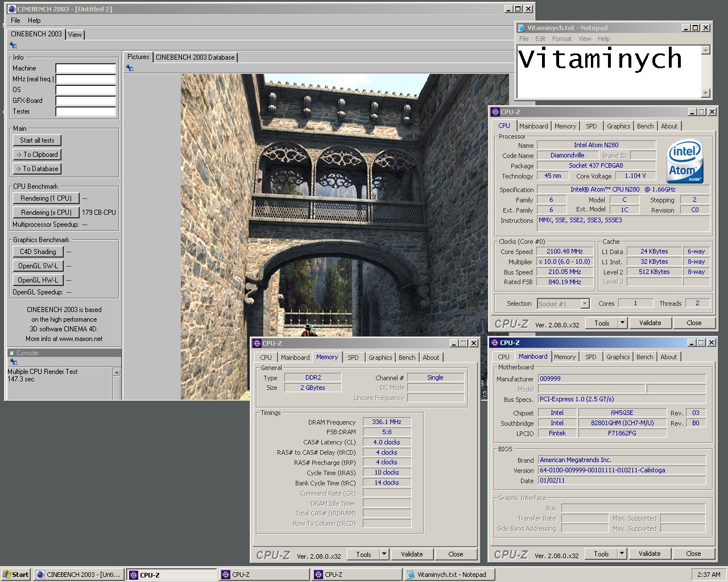
Task: Click the CPU-Z Memory window title icon
Action: click(x=257, y=343)
